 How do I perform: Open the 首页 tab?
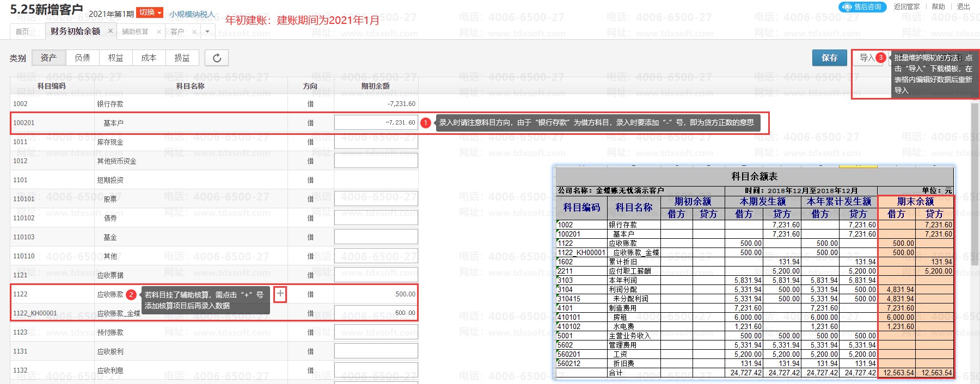point(22,32)
